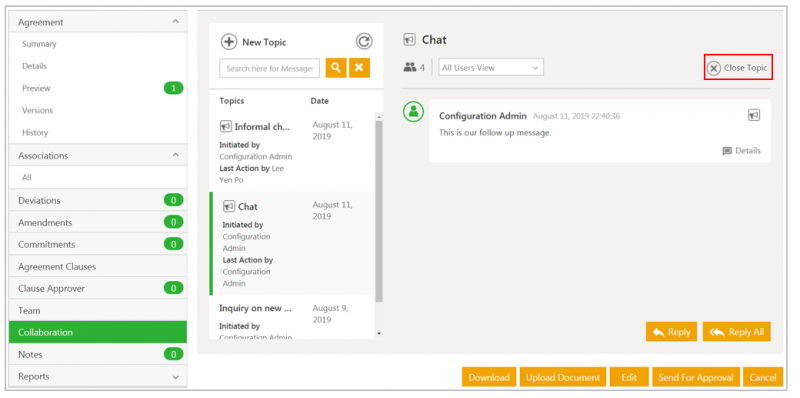Click the Reply button
The width and height of the screenshot is (800, 398).
pyautogui.click(x=671, y=332)
